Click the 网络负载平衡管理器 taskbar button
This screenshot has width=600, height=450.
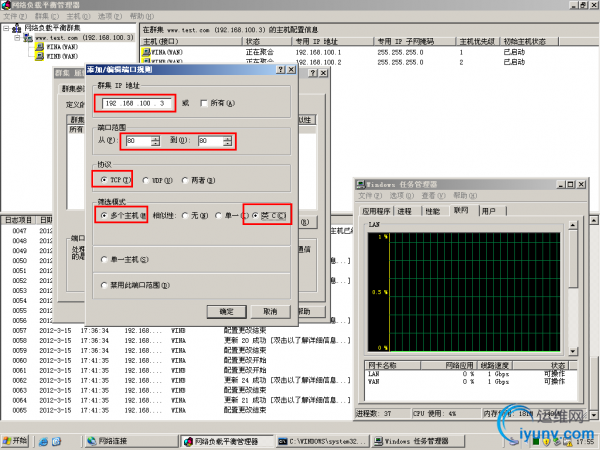(227, 441)
